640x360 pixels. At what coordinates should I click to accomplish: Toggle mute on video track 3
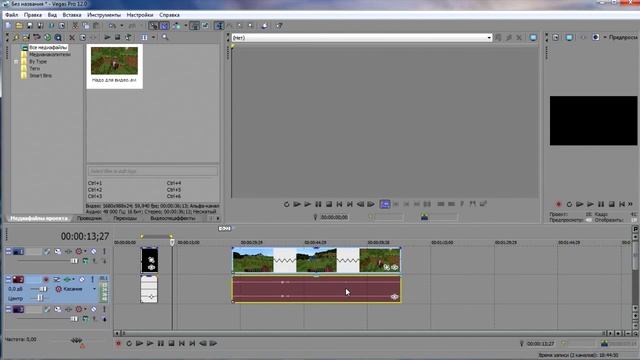click(93, 309)
